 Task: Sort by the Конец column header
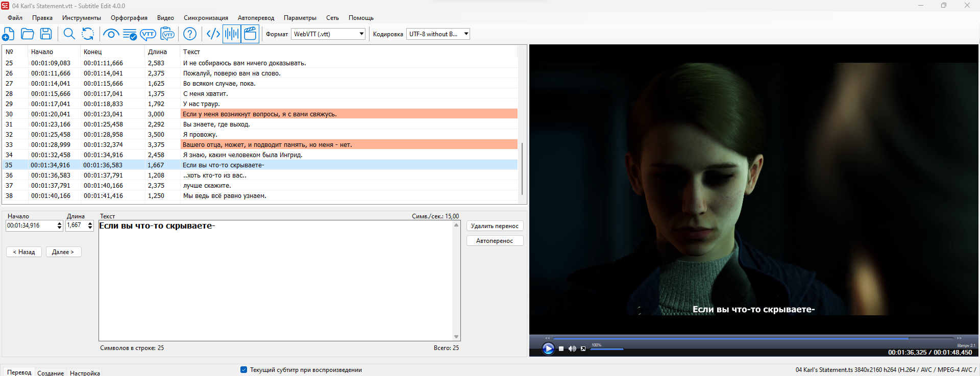pos(113,52)
